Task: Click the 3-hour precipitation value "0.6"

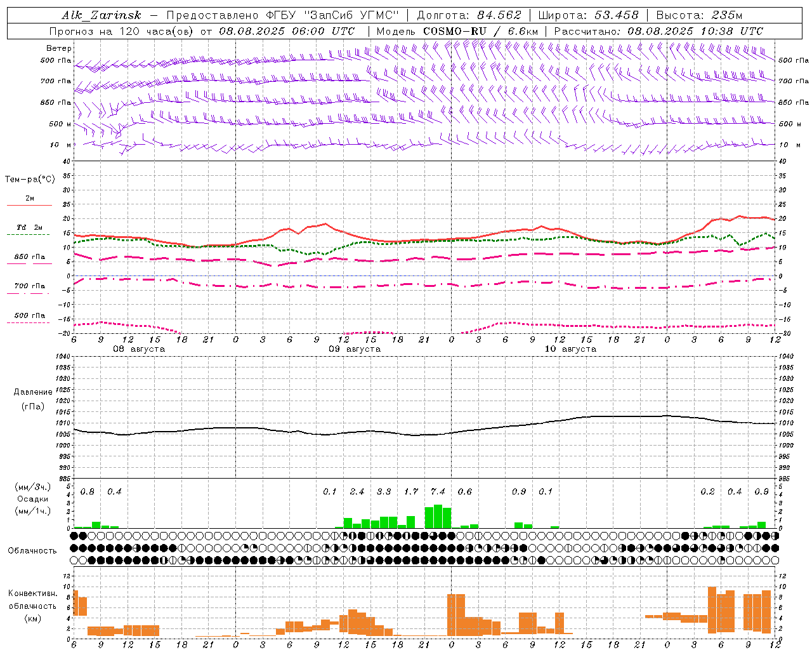Action: 465,491
